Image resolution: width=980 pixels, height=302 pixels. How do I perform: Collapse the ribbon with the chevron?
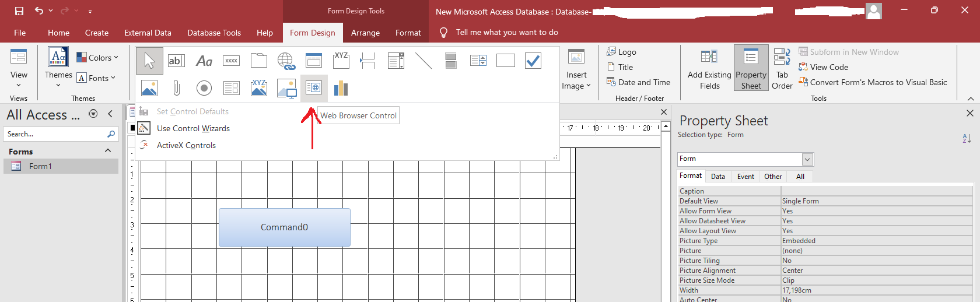click(x=971, y=99)
